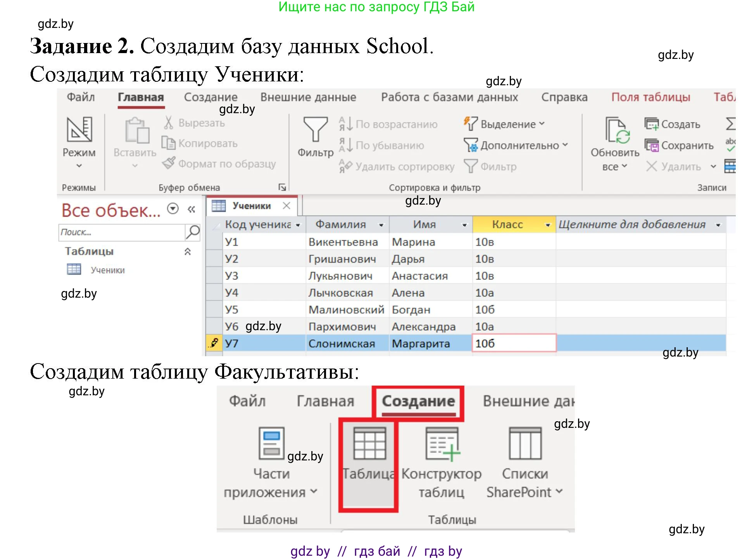
Task: Click the Части приложения icon
Action: pyautogui.click(x=271, y=443)
